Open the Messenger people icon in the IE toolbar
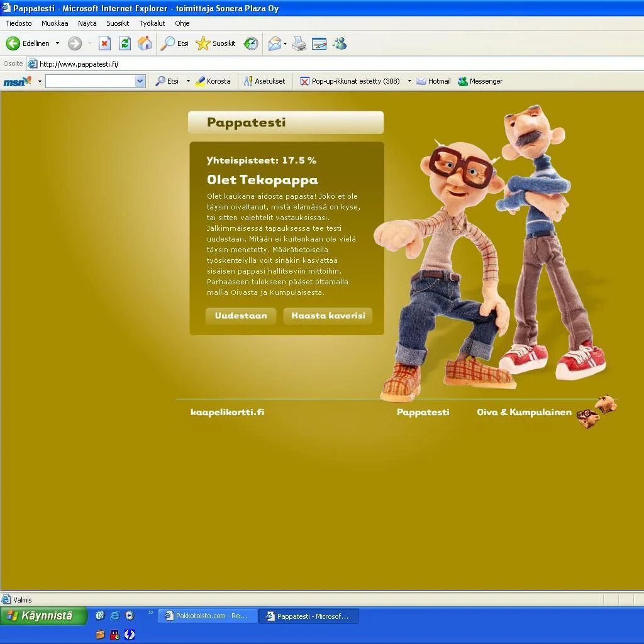Viewport: 644px width, 644px height. [x=340, y=43]
